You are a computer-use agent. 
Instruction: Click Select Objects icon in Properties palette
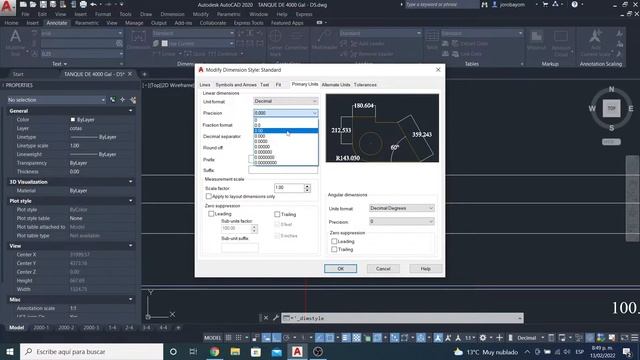point(122,100)
